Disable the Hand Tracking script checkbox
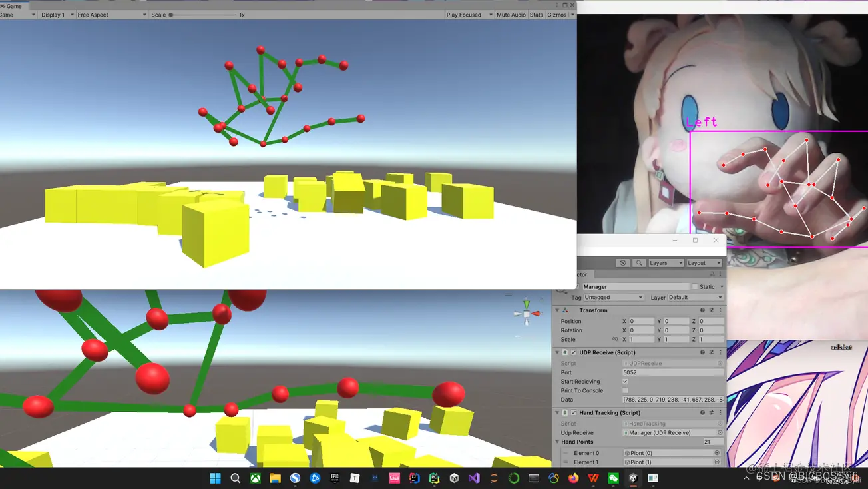Viewport: 868px width, 489px height. point(574,413)
